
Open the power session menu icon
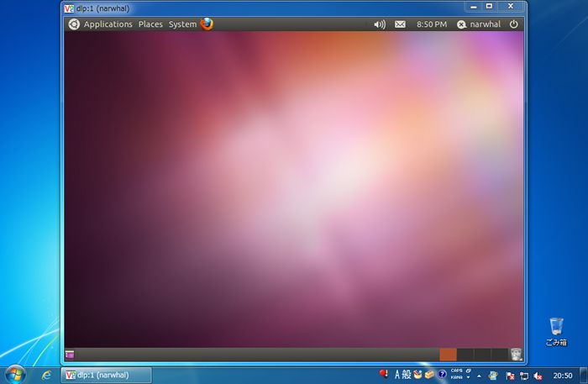pos(514,24)
